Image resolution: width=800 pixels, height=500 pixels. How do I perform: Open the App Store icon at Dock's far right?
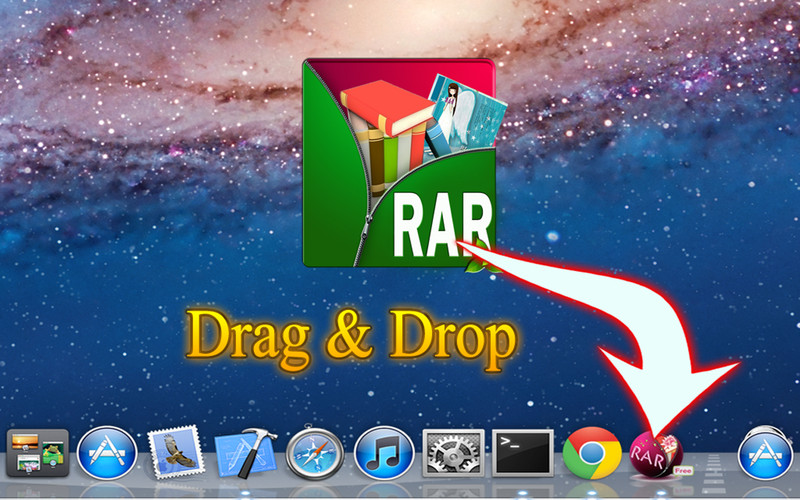pyautogui.click(x=765, y=452)
